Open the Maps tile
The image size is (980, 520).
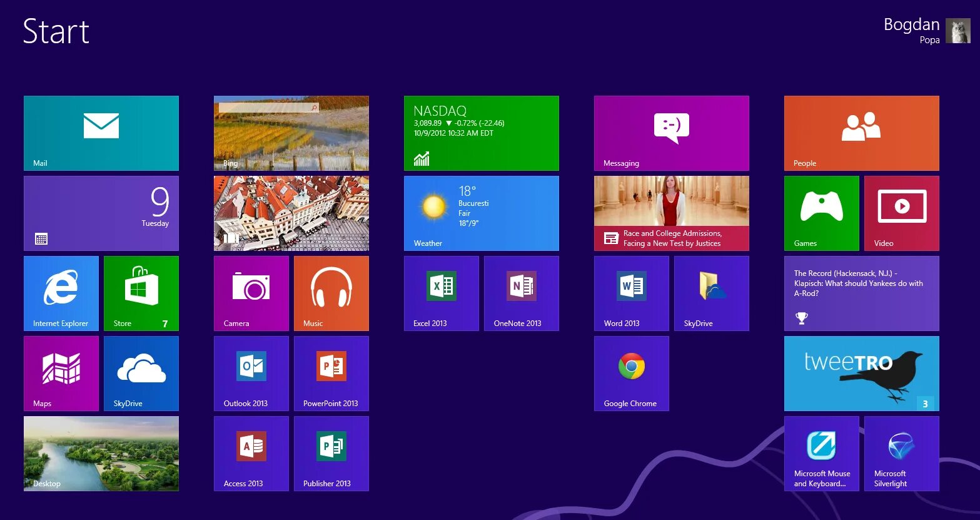click(61, 374)
